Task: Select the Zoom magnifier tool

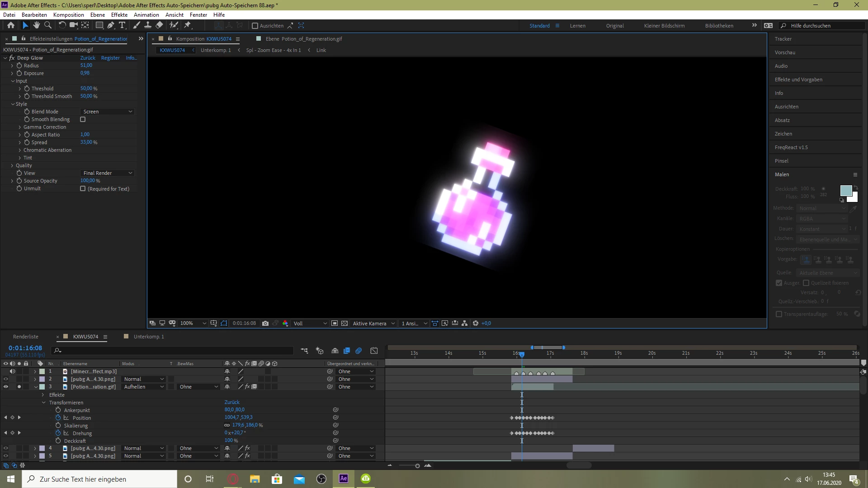Action: pyautogui.click(x=48, y=25)
